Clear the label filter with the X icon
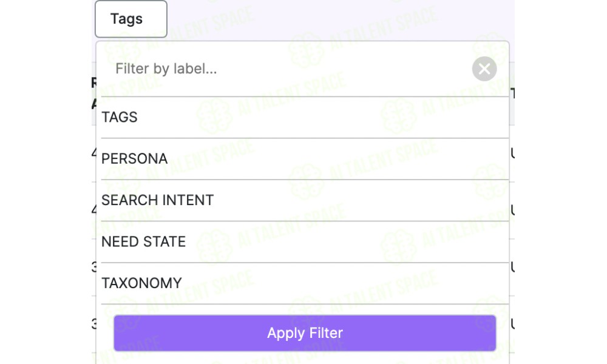Viewport: 607px width, 364px height. (484, 69)
